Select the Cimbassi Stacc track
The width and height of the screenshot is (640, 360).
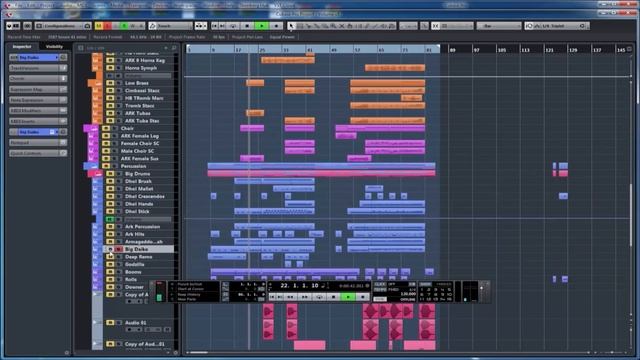point(142,91)
